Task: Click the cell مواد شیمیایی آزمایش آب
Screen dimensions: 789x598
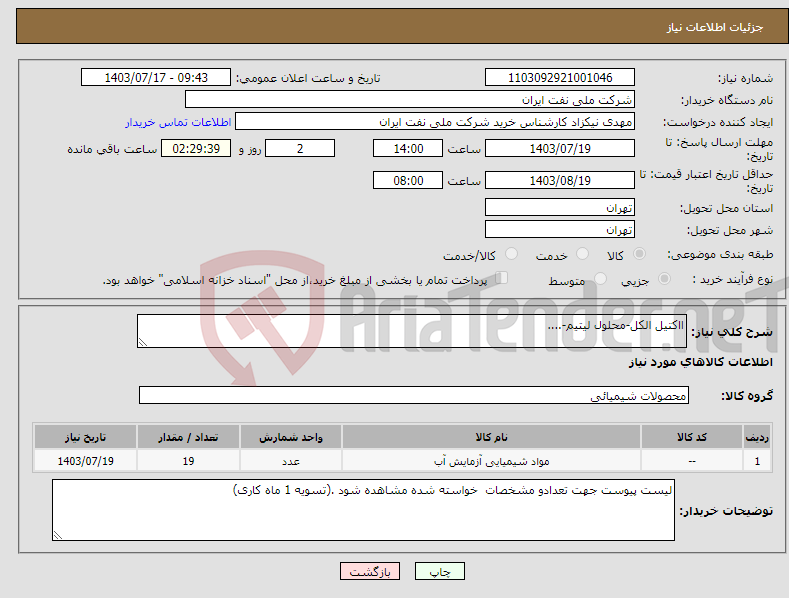Action: pyautogui.click(x=491, y=461)
